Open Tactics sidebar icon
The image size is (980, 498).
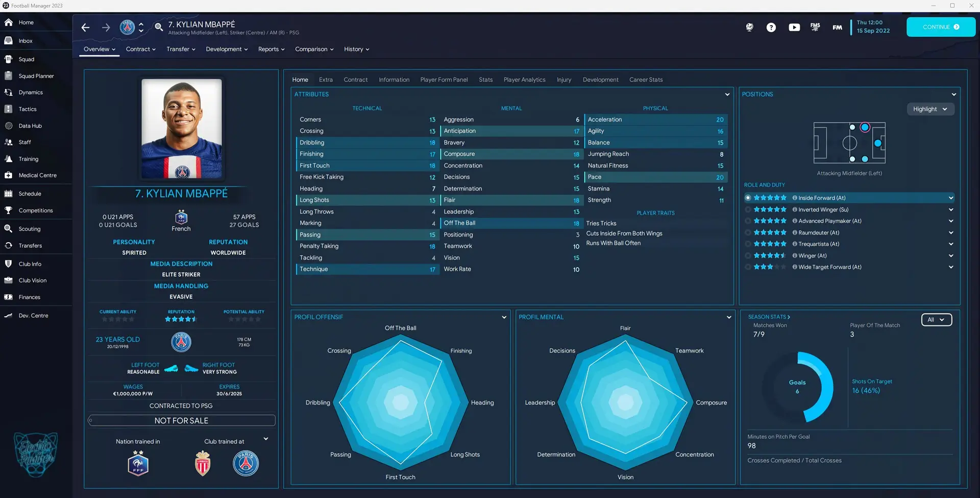coord(9,109)
